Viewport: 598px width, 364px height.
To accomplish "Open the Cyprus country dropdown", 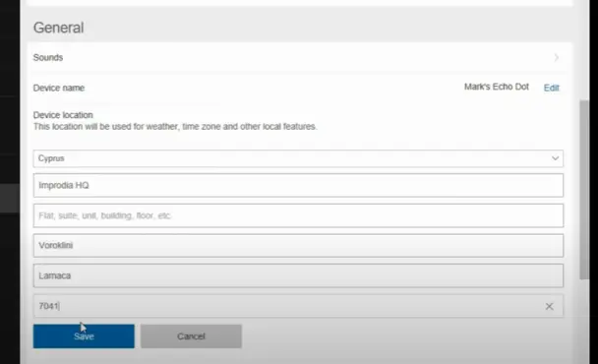I will 298,158.
